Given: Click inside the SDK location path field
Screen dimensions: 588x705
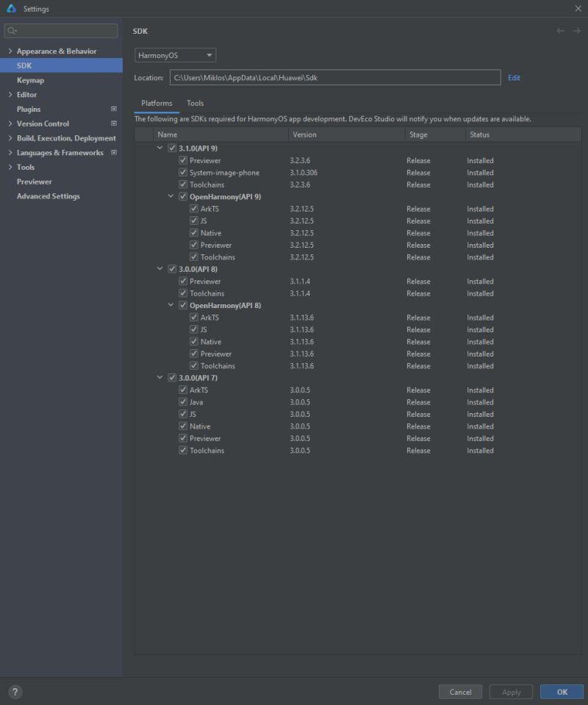Looking at the screenshot, I should pyautogui.click(x=331, y=77).
